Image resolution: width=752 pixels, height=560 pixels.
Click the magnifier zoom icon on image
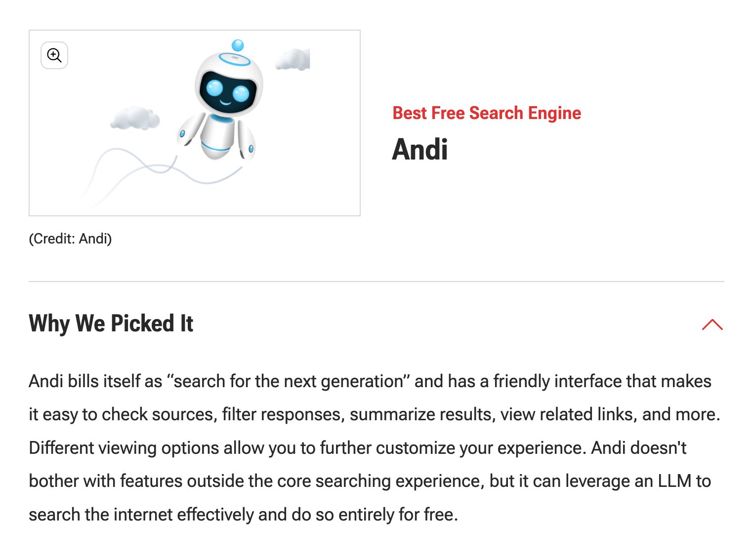click(x=54, y=55)
